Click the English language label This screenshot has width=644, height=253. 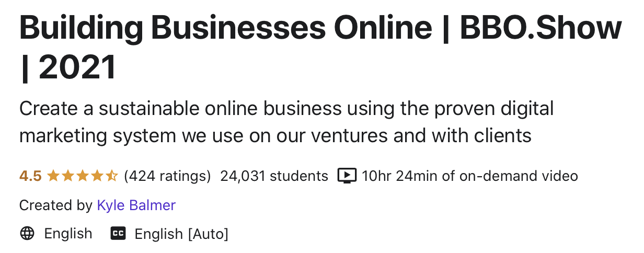point(68,233)
